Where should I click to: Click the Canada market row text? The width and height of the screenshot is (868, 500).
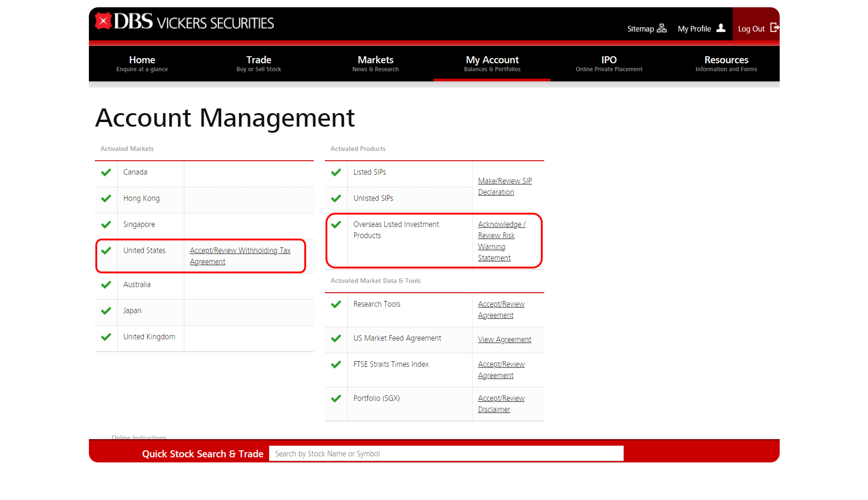pyautogui.click(x=135, y=172)
